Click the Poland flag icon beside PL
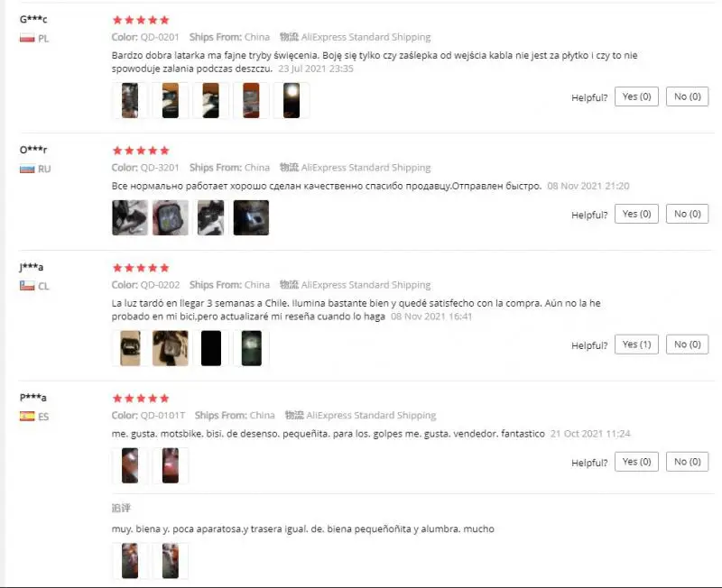The width and height of the screenshot is (722, 588). pyautogui.click(x=27, y=38)
